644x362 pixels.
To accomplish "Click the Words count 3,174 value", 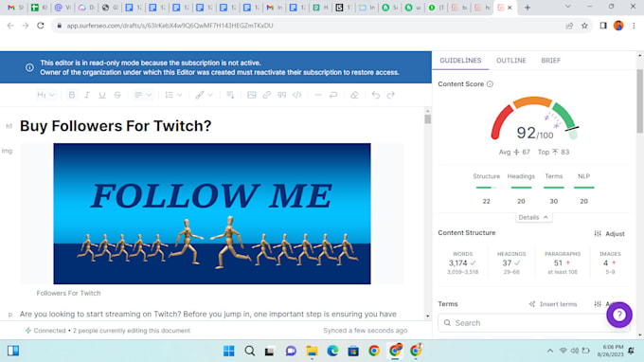I will pos(458,263).
